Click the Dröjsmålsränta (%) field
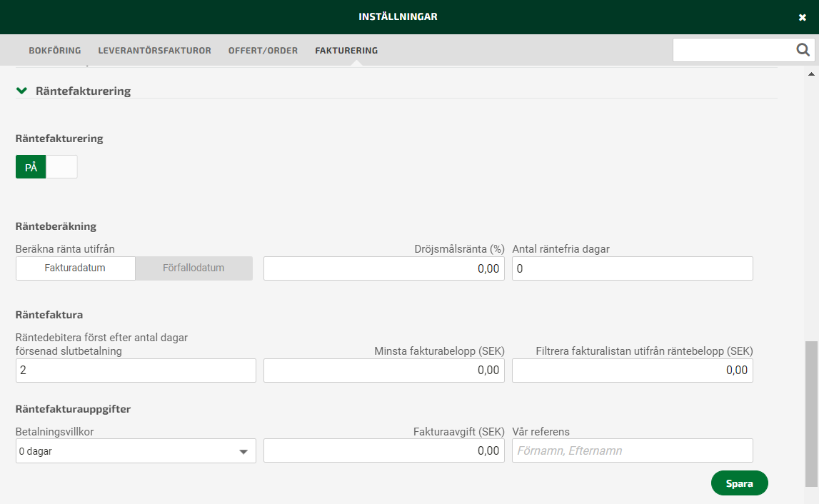This screenshot has width=819, height=504. point(384,268)
